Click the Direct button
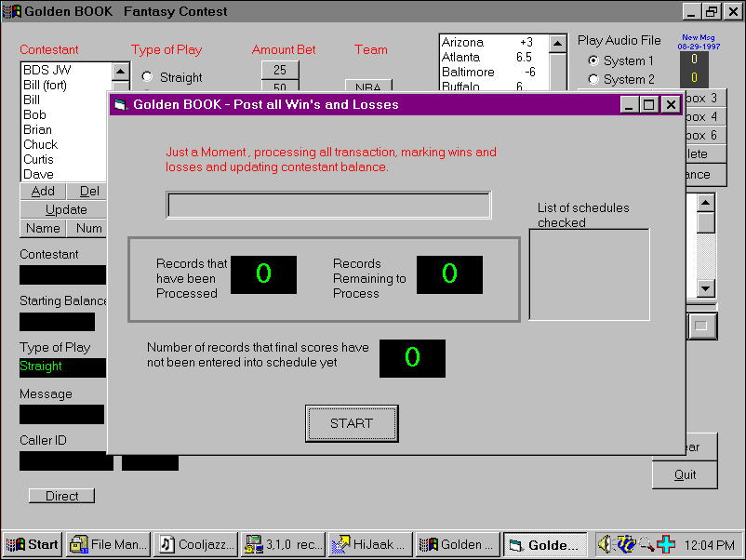This screenshot has width=746, height=560. click(61, 496)
